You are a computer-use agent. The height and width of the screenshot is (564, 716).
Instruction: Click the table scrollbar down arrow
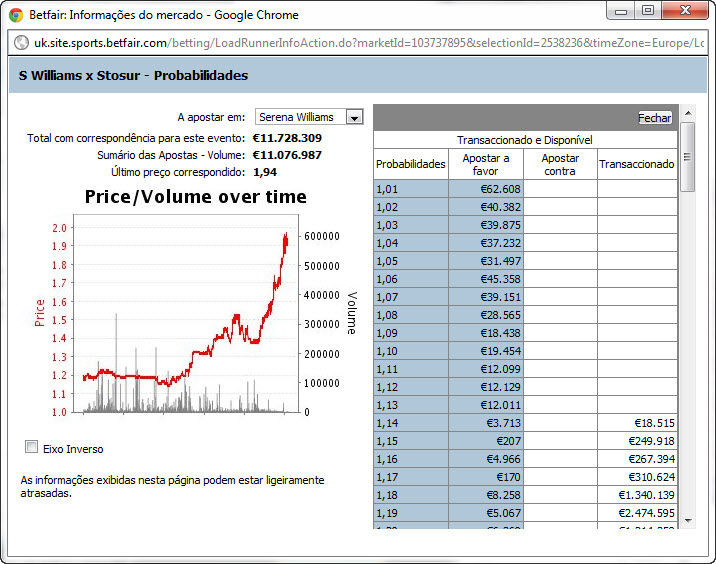click(x=688, y=520)
